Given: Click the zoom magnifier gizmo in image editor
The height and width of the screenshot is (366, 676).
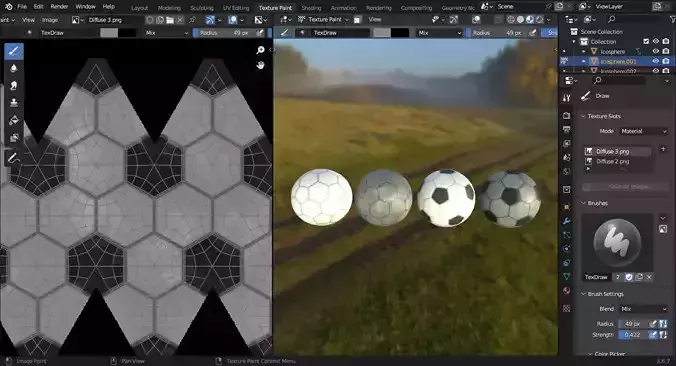Looking at the screenshot, I should (x=260, y=50).
